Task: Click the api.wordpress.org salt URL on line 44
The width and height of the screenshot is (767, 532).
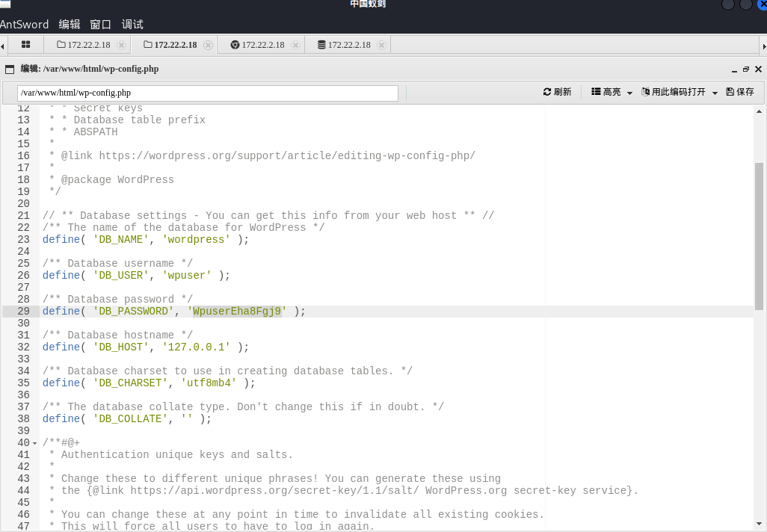Action: click(275, 490)
